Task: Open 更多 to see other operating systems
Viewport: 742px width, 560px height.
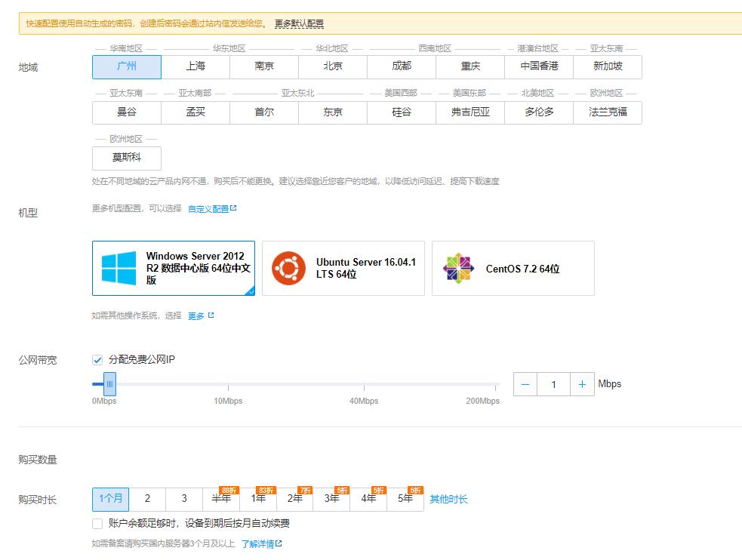Action: (x=199, y=315)
